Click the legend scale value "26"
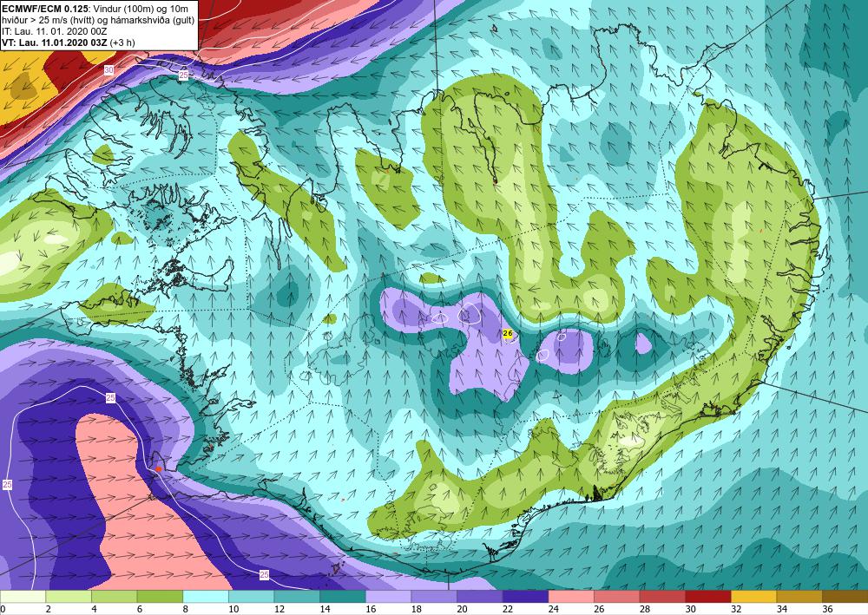This screenshot has height=615, width=868. tap(599, 609)
